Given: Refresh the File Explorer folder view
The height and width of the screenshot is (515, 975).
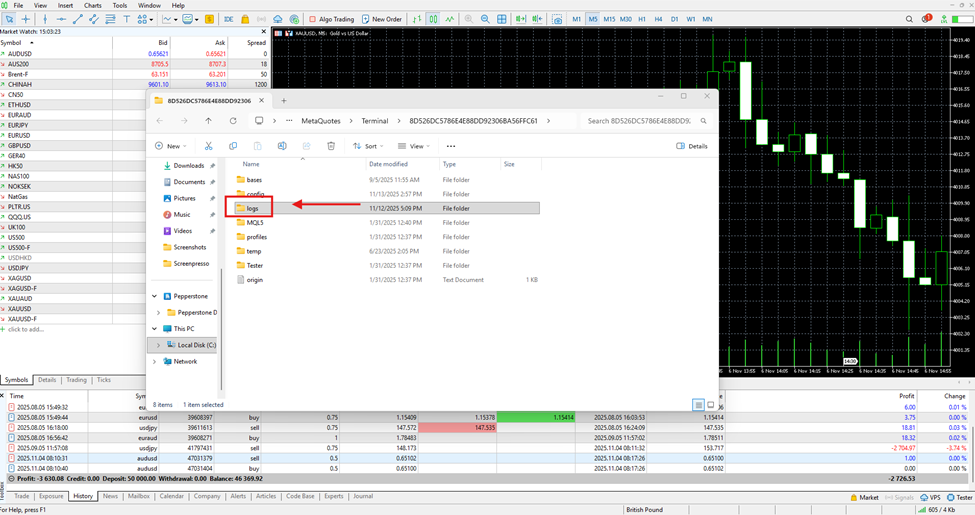Looking at the screenshot, I should click(x=233, y=121).
